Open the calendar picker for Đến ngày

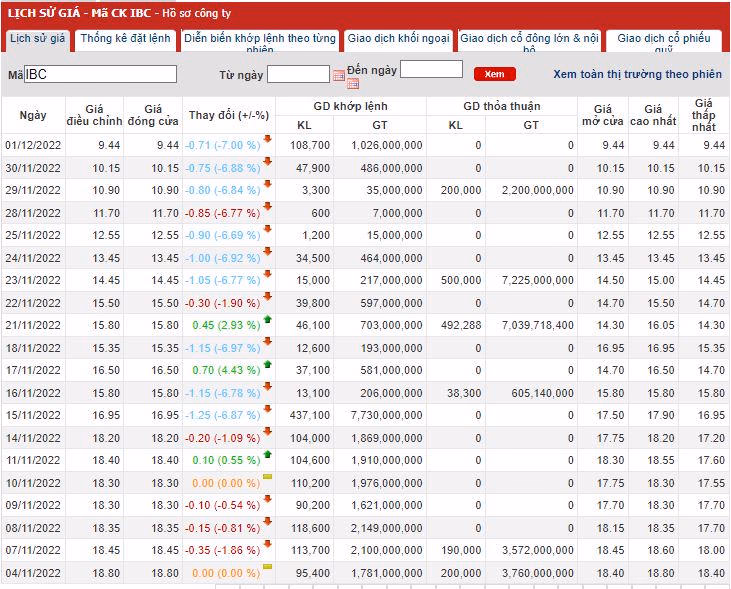point(353,84)
